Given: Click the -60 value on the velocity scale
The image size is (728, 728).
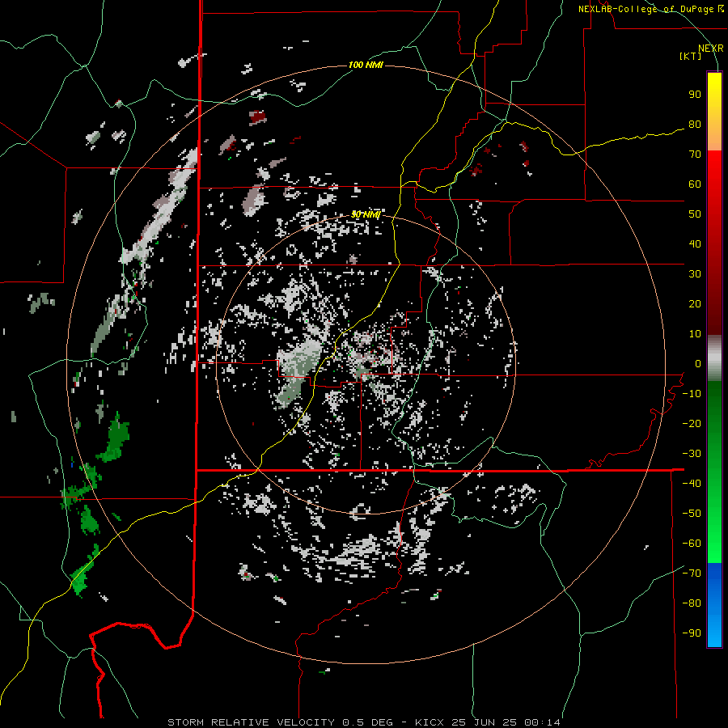Looking at the screenshot, I should (692, 544).
